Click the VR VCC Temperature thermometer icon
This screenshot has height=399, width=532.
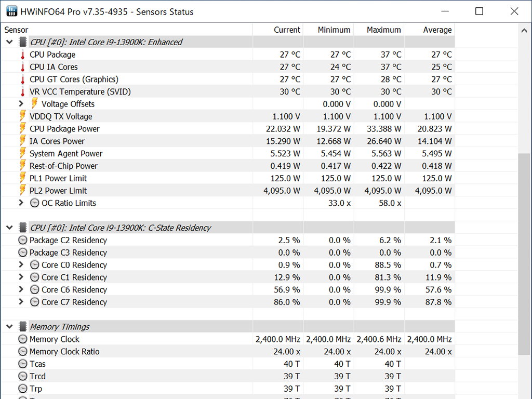point(23,91)
